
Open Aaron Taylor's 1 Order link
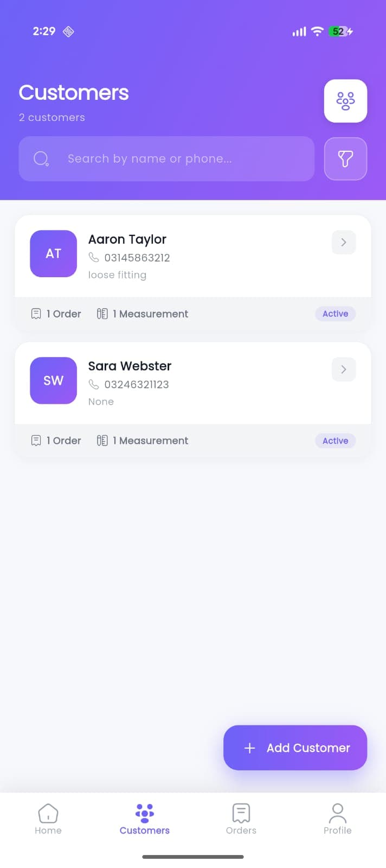56,314
